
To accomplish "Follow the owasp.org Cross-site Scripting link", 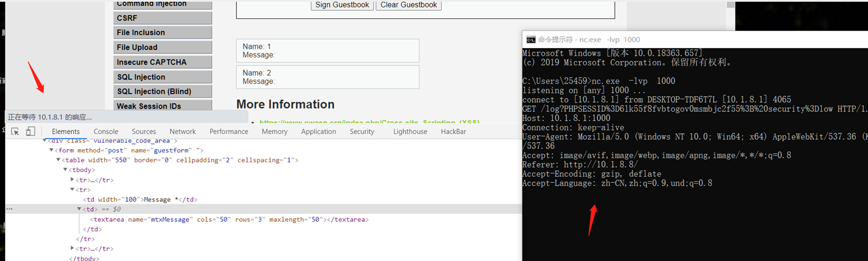I will coord(369,122).
